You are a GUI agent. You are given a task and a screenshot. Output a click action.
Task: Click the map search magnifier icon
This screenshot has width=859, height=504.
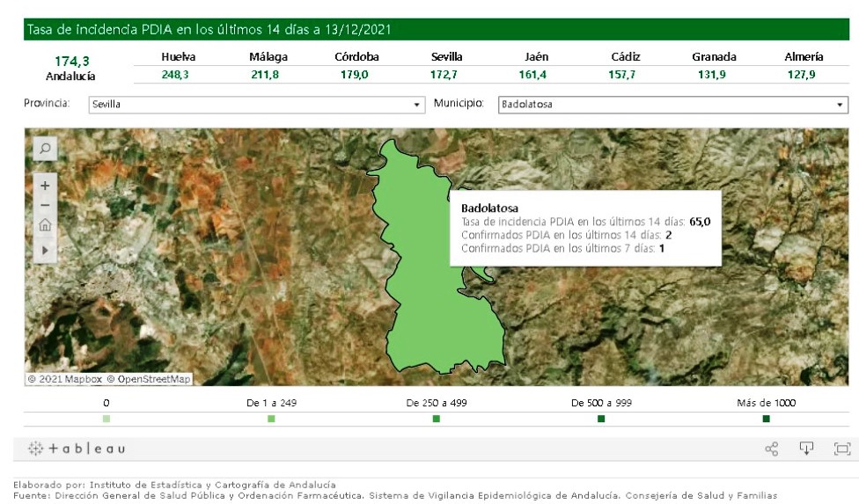click(45, 149)
